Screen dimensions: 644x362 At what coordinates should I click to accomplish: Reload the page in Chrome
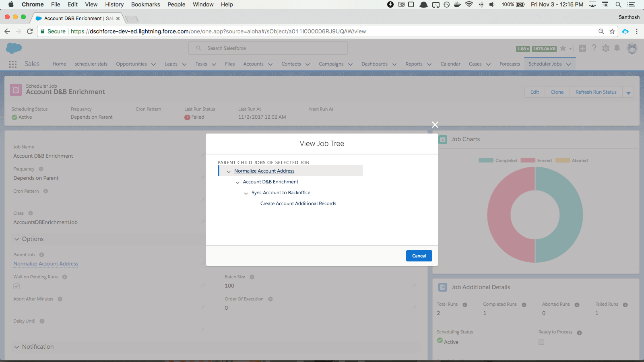point(30,31)
